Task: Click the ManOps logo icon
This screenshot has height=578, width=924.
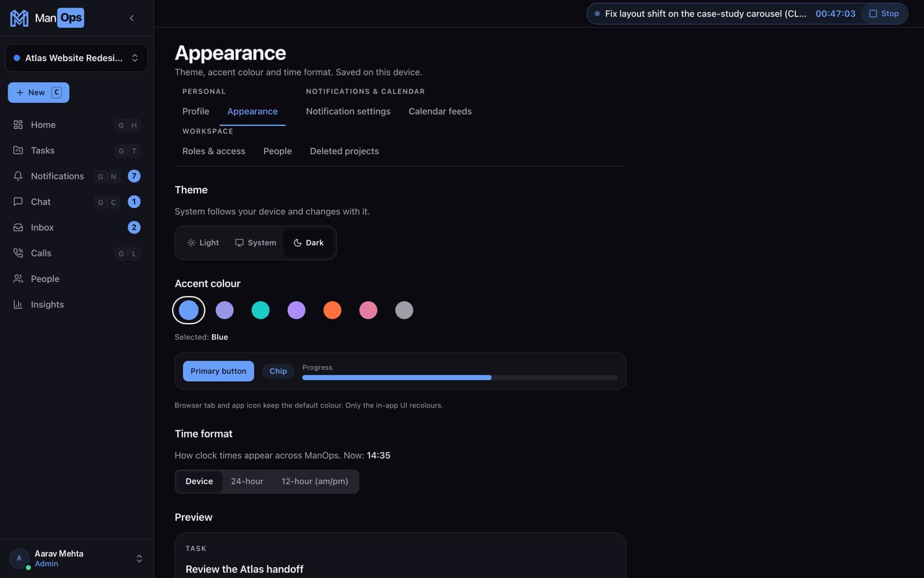Action: pos(19,18)
